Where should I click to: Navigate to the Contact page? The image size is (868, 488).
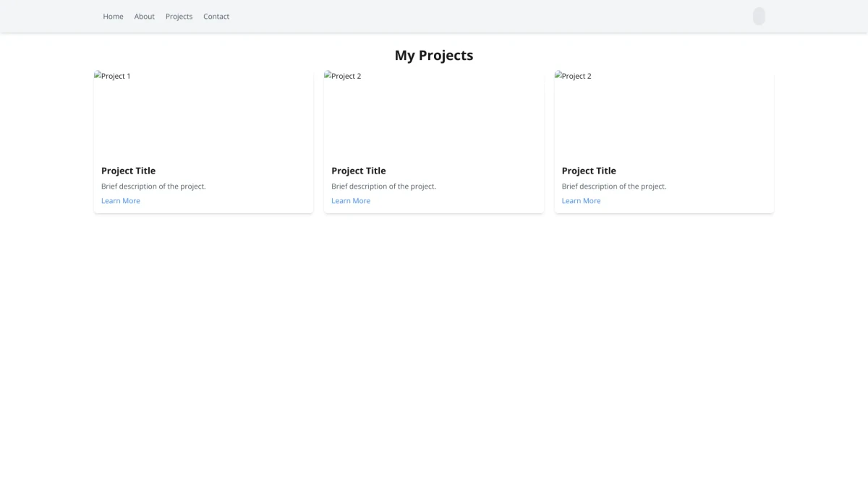coord(216,17)
